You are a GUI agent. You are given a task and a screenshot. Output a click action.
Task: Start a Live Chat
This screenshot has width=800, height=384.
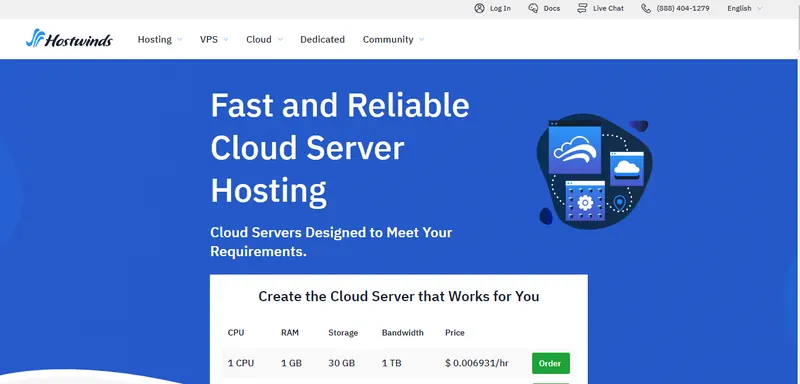(x=600, y=8)
